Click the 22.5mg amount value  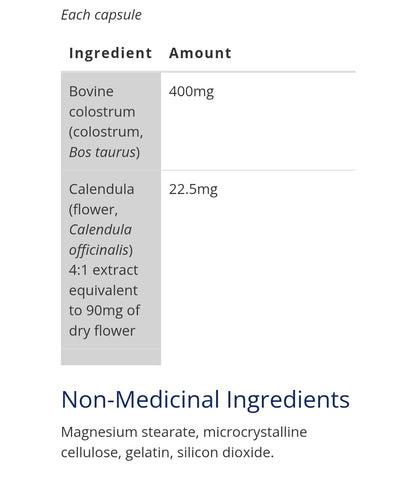[193, 190]
